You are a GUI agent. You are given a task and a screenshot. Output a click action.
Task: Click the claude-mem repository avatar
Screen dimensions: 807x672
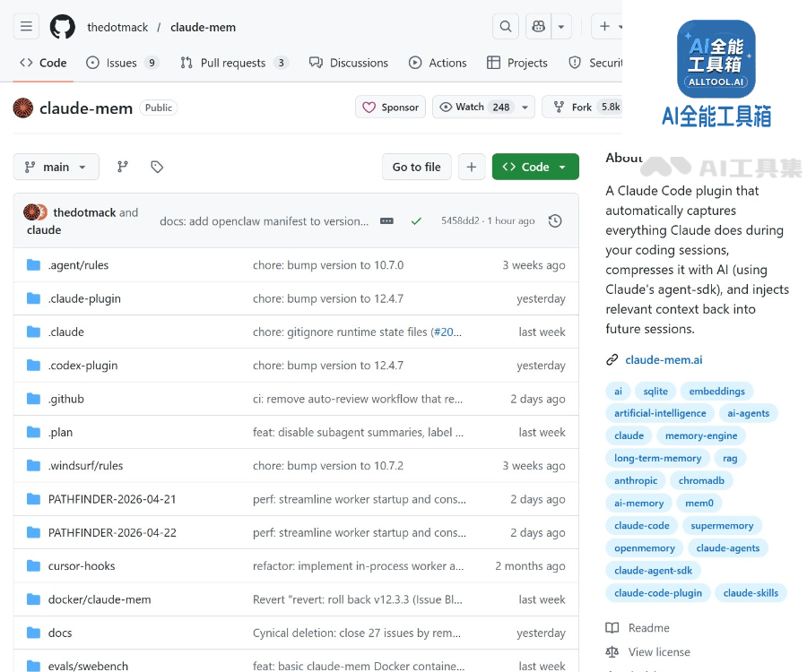23,108
